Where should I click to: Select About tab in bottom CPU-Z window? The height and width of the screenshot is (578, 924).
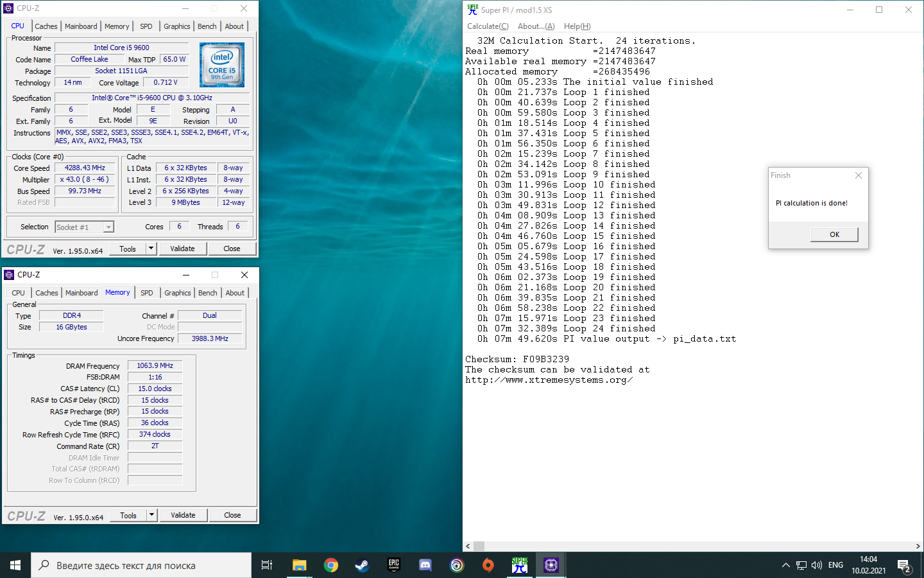click(235, 293)
